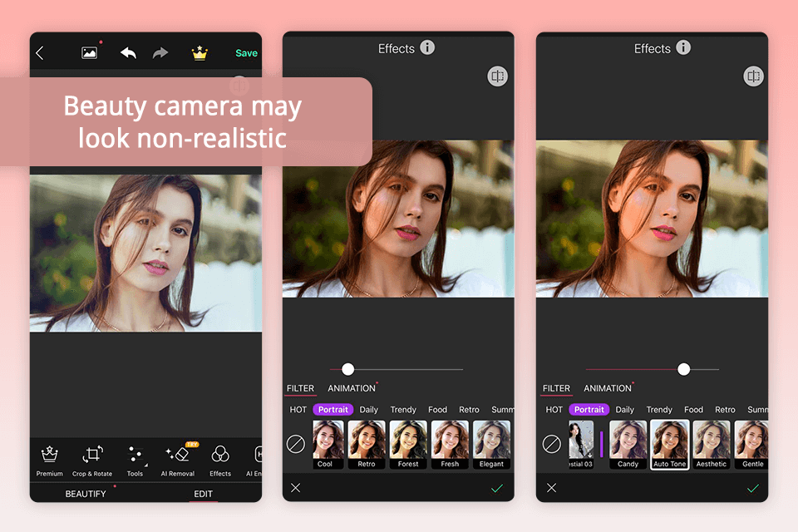Image resolution: width=798 pixels, height=532 pixels.
Task: Choose Food category in middle phone
Action: 438,409
